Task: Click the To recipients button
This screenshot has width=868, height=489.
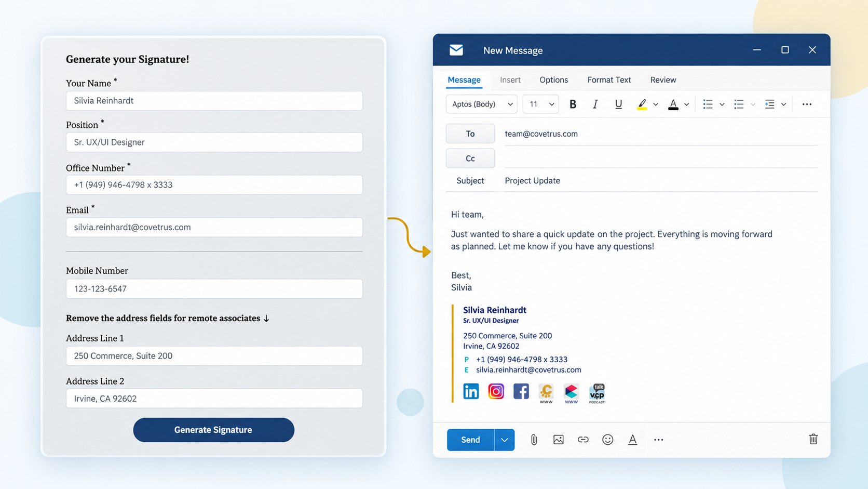Action: point(470,134)
